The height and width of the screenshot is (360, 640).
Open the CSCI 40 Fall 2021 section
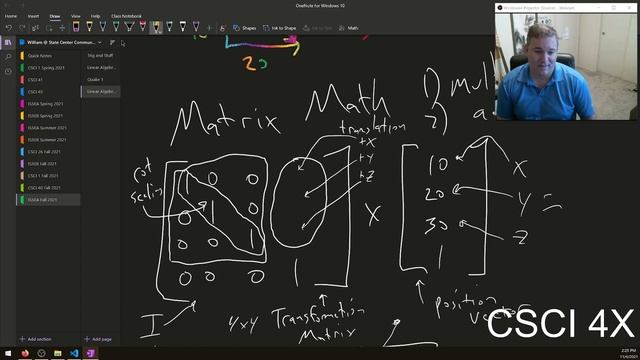point(48,188)
